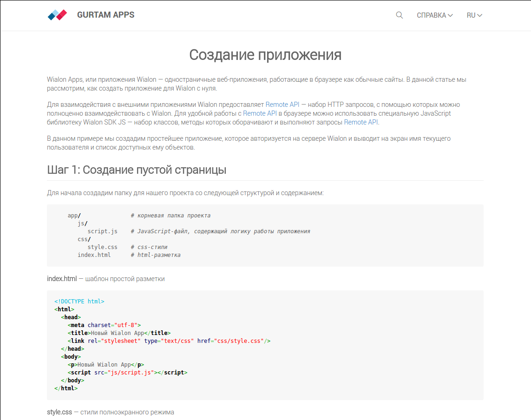Click the bold index.html label above the code
This screenshot has height=420, width=531.
pyautogui.click(x=62, y=279)
